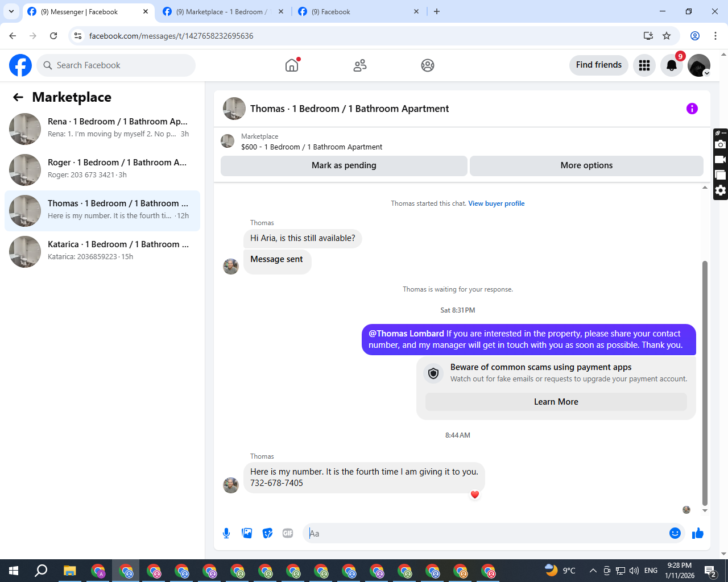Open Katarica's apartment conversation
728x582 pixels.
102,252
